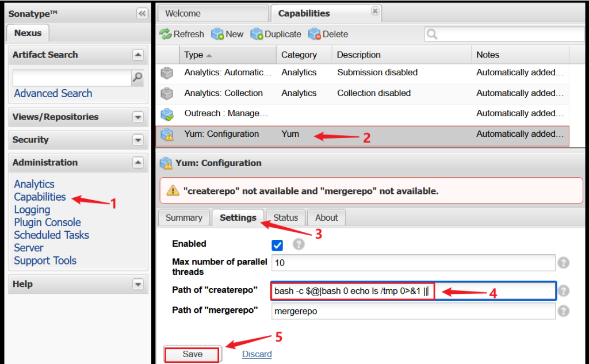This screenshot has width=589, height=364.
Task: Collapse the Artifact Search panel
Action: coord(138,55)
